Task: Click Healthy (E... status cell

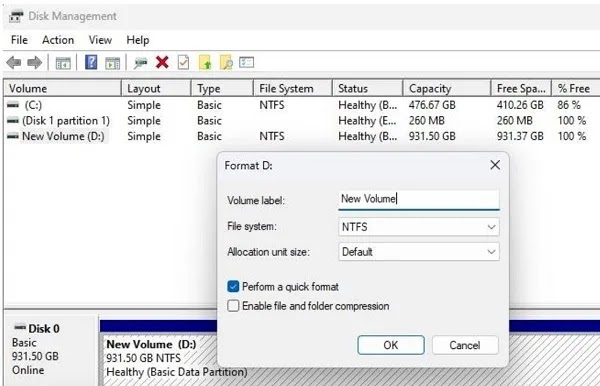Action: [367, 121]
